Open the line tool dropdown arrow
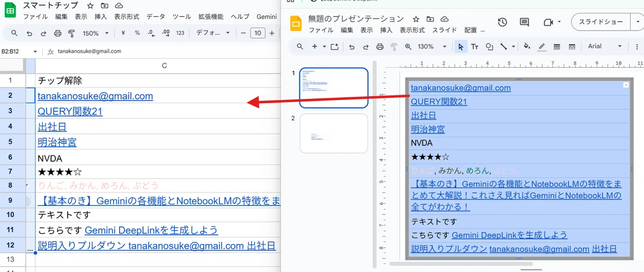 [x=513, y=47]
